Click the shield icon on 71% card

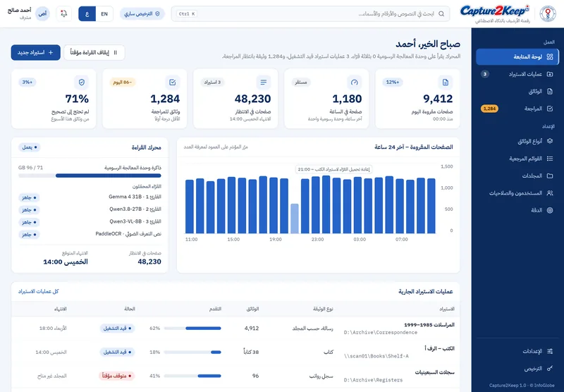coord(82,82)
